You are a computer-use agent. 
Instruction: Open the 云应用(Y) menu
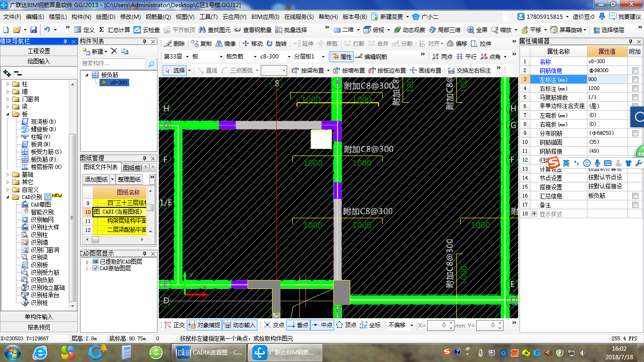point(234,16)
